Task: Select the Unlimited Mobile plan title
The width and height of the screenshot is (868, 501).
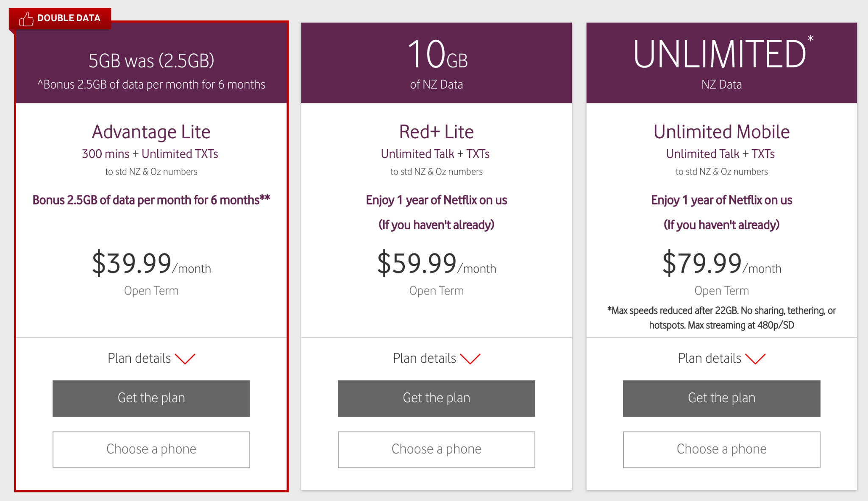Action: click(722, 132)
